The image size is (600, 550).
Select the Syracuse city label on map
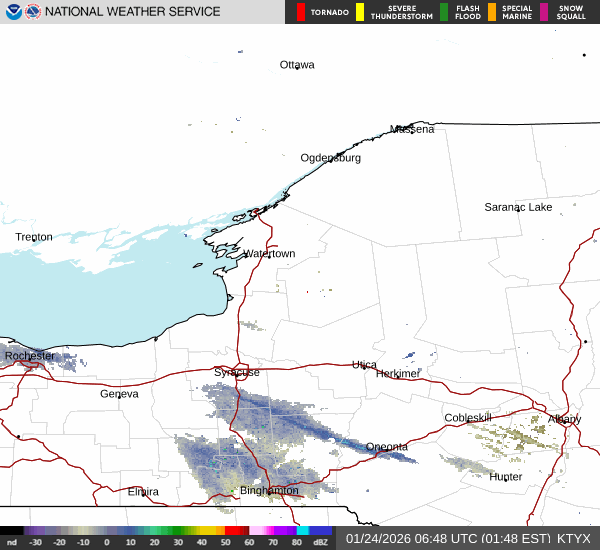click(x=237, y=372)
